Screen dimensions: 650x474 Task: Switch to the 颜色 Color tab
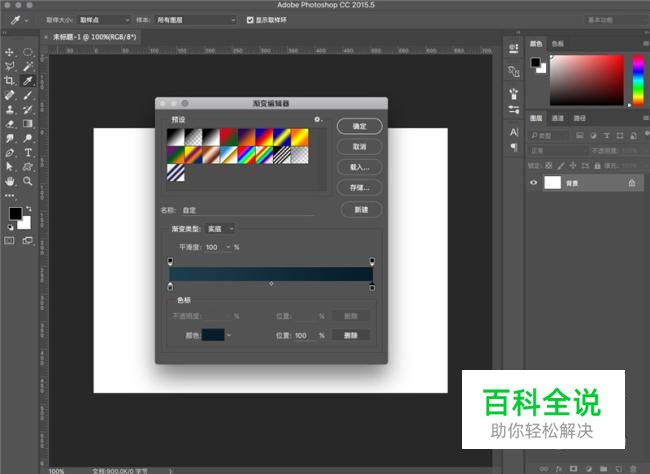click(x=536, y=44)
